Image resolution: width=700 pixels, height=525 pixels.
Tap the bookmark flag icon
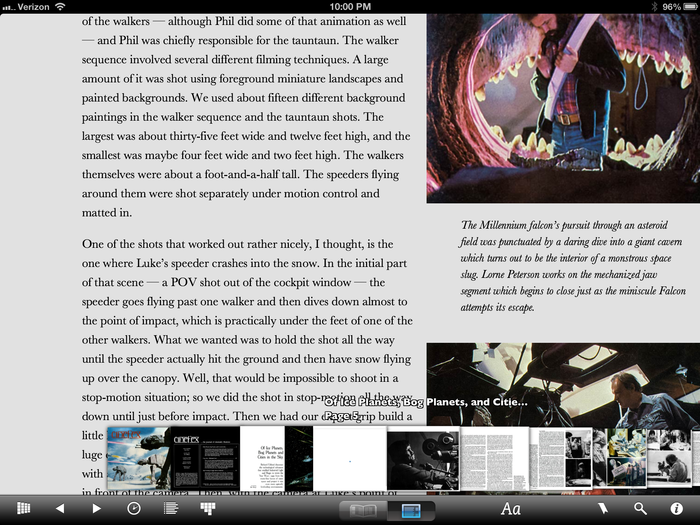pos(603,508)
